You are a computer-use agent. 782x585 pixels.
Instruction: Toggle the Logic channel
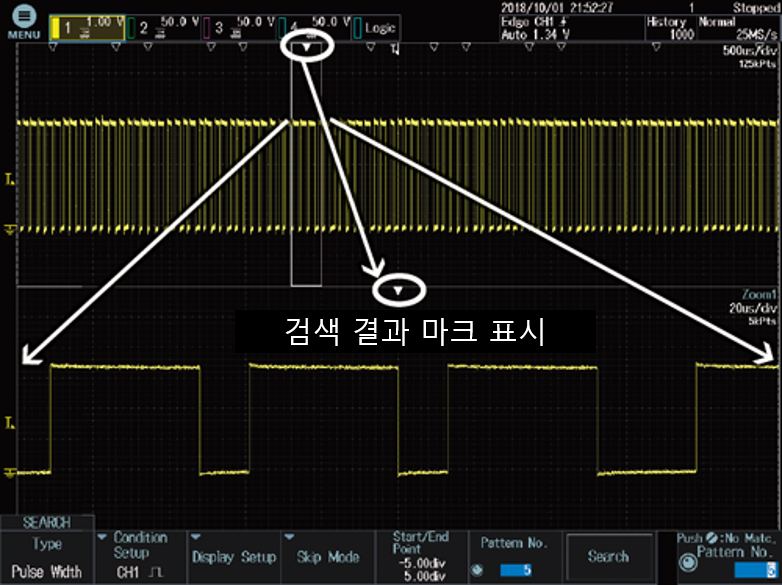click(x=376, y=28)
